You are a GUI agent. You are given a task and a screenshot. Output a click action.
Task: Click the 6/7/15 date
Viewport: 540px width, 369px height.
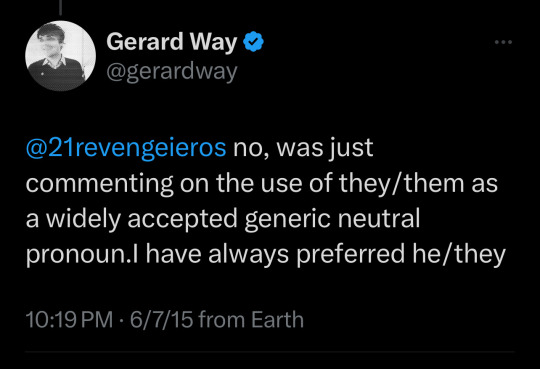161,319
